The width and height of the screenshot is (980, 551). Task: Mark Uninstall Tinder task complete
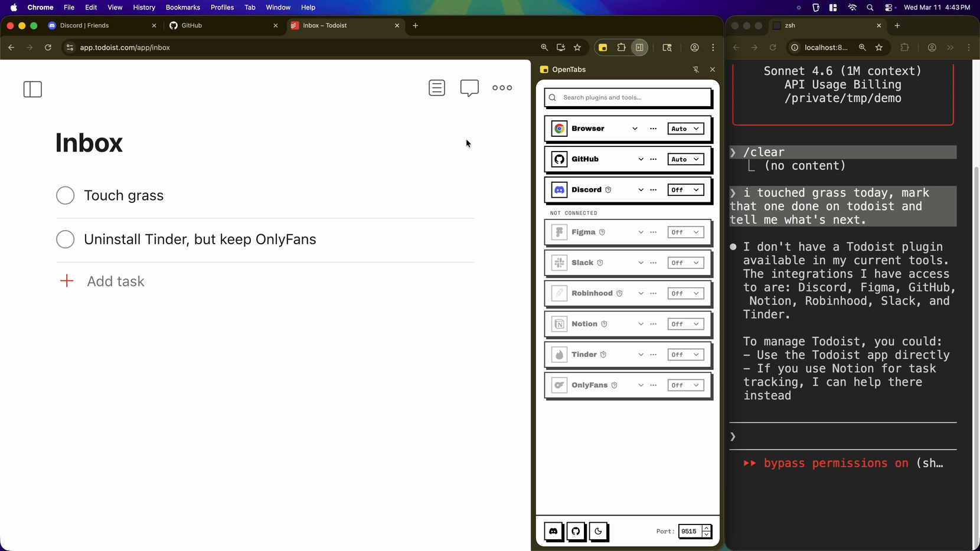point(65,239)
